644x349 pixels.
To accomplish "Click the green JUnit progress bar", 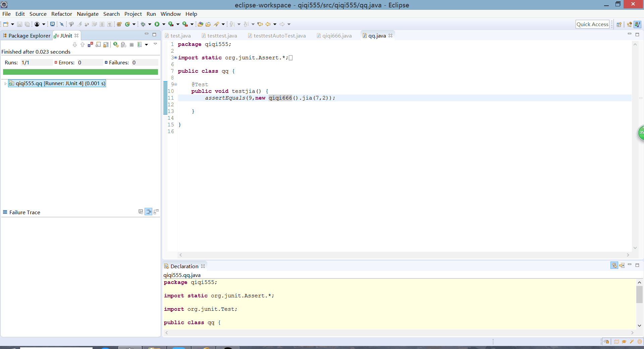I will pos(80,72).
